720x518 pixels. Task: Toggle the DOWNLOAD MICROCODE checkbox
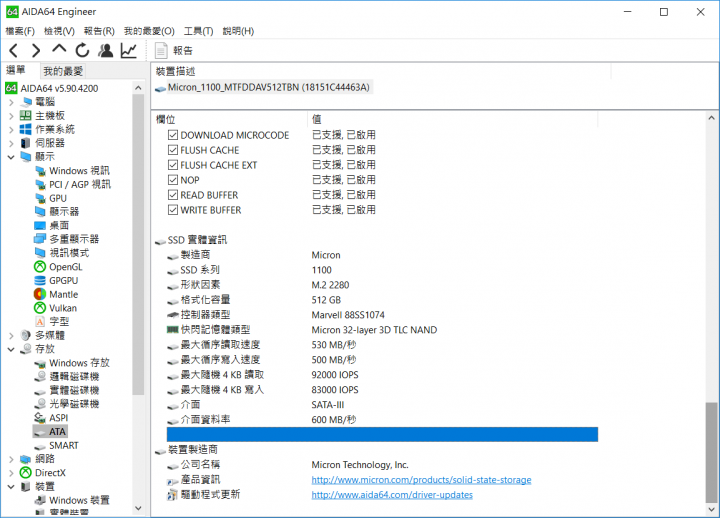pyautogui.click(x=173, y=135)
